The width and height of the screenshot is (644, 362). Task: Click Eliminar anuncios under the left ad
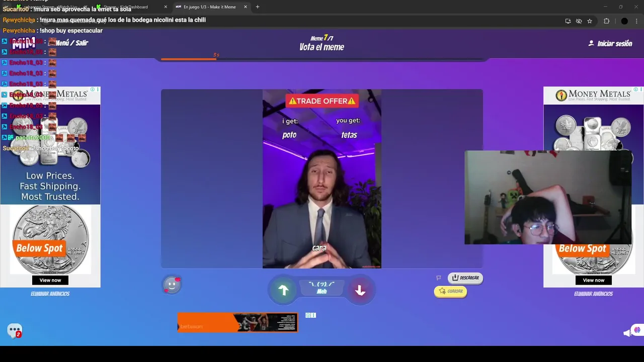pyautogui.click(x=50, y=294)
